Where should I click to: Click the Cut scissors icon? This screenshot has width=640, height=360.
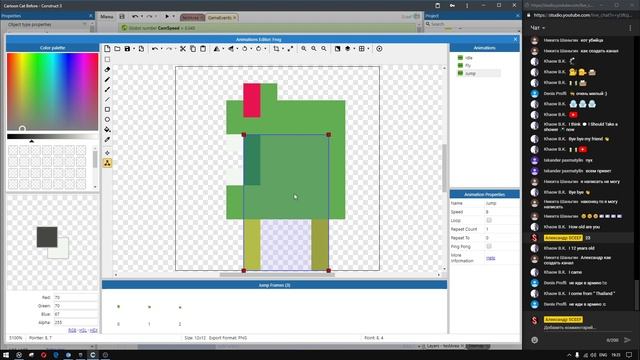(183, 49)
